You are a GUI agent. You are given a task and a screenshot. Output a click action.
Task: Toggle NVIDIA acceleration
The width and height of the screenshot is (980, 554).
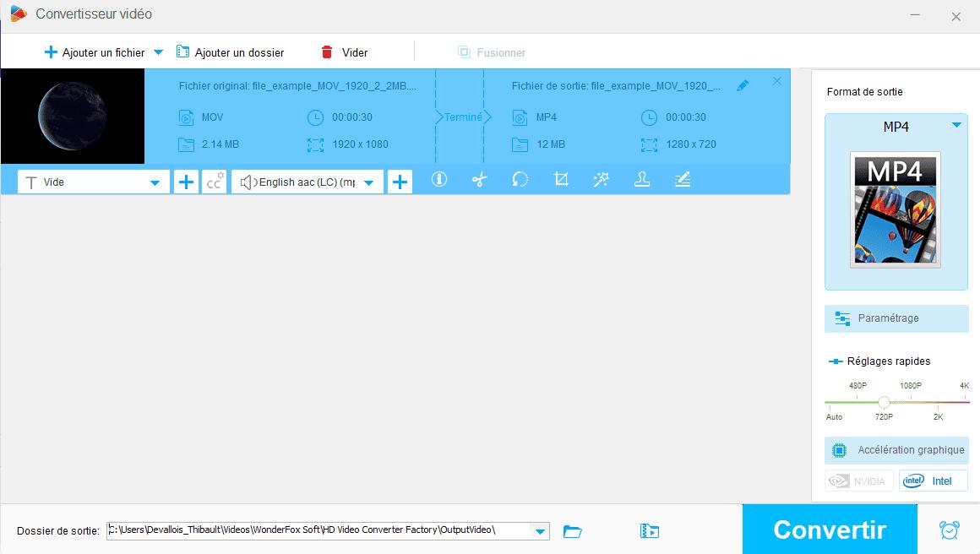tap(858, 481)
